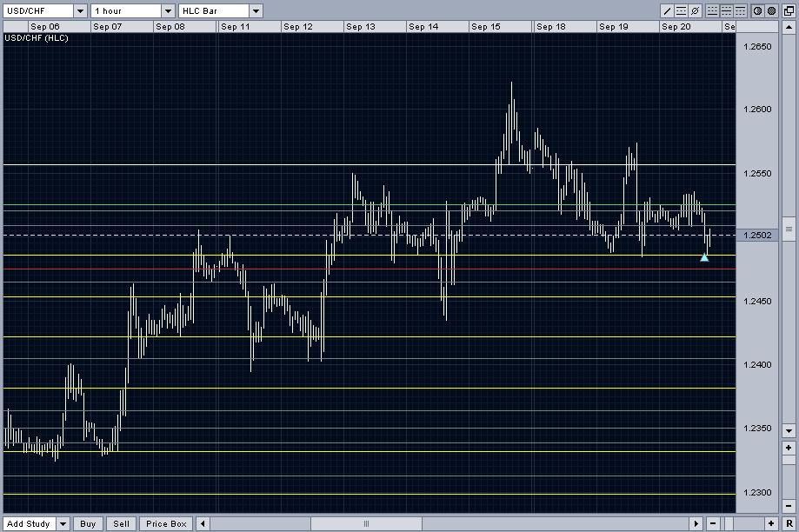Toggle the first grid line style button

click(x=713, y=11)
